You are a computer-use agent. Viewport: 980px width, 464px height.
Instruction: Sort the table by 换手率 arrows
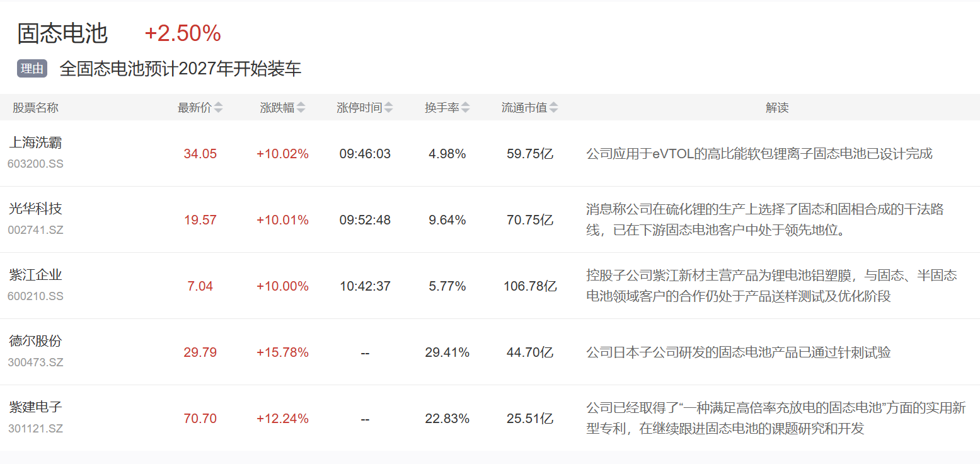click(x=465, y=108)
